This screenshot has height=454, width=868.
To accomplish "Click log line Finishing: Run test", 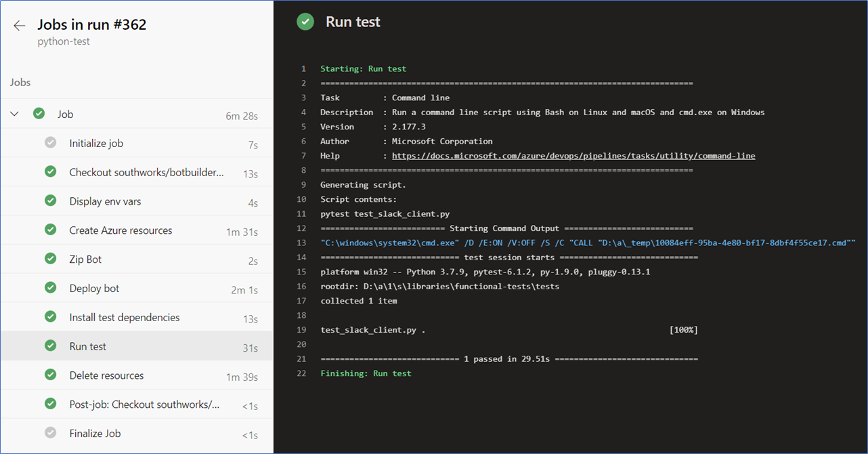I will pos(366,373).
